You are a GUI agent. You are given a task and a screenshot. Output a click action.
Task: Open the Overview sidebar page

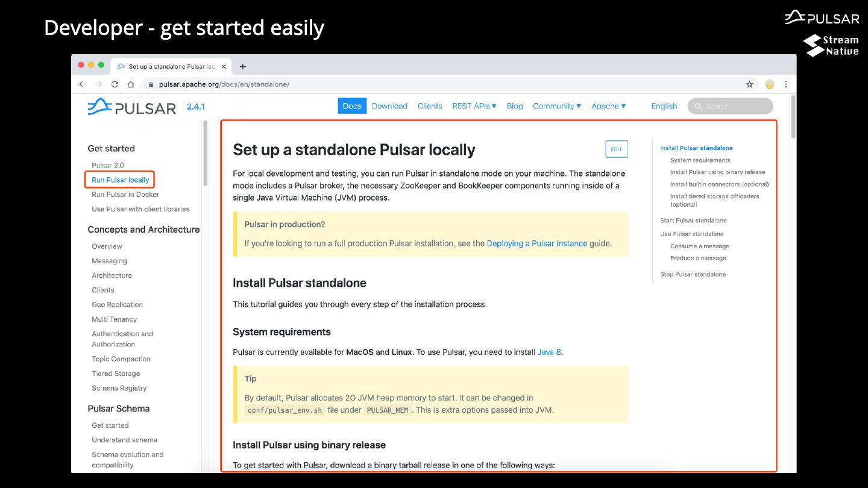coord(107,246)
